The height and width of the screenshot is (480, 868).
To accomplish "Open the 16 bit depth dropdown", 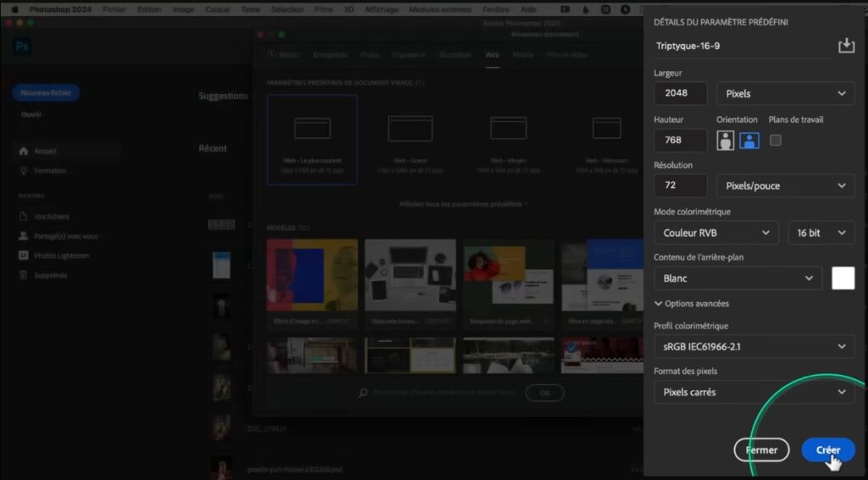I will pos(821,232).
